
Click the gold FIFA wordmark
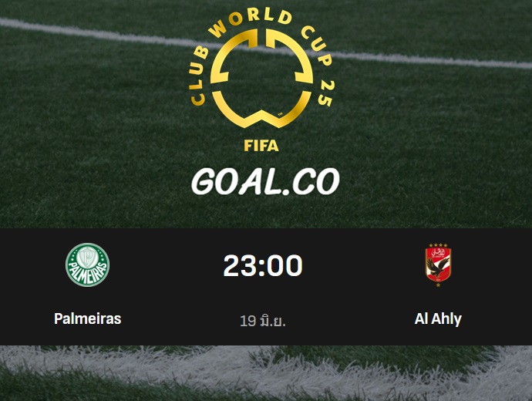pyautogui.click(x=261, y=146)
